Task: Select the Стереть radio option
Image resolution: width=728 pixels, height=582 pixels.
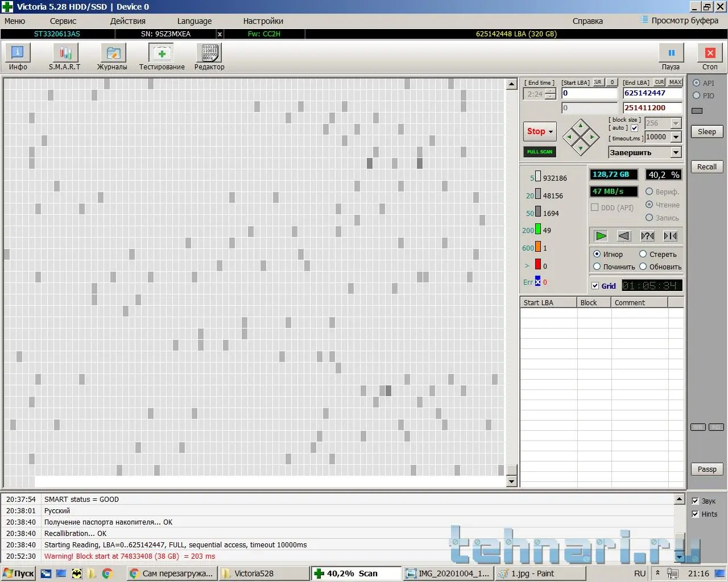Action: click(643, 254)
